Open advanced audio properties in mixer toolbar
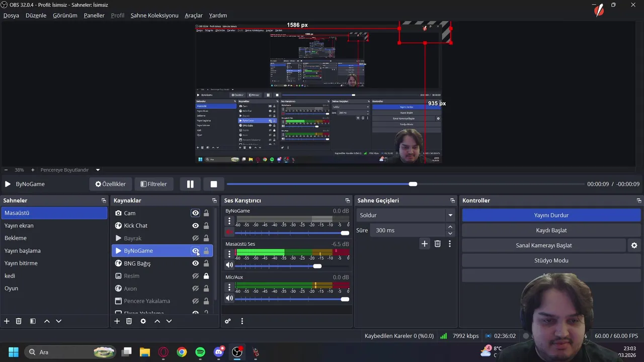 click(228, 321)
